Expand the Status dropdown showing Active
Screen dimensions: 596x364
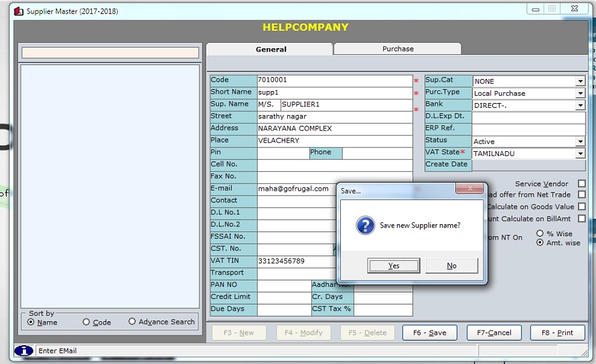580,142
